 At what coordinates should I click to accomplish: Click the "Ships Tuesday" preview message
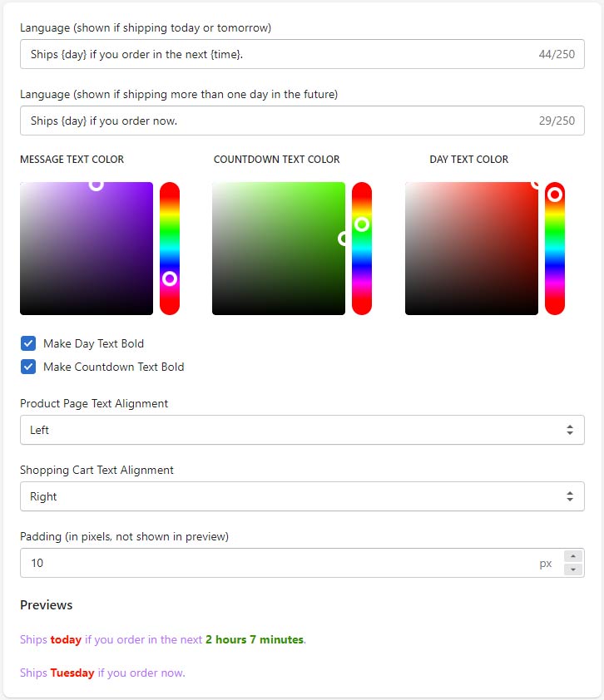click(x=102, y=673)
